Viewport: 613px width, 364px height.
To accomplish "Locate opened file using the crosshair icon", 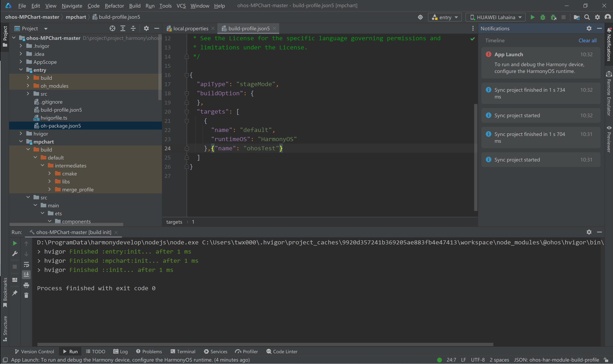I will pyautogui.click(x=112, y=28).
